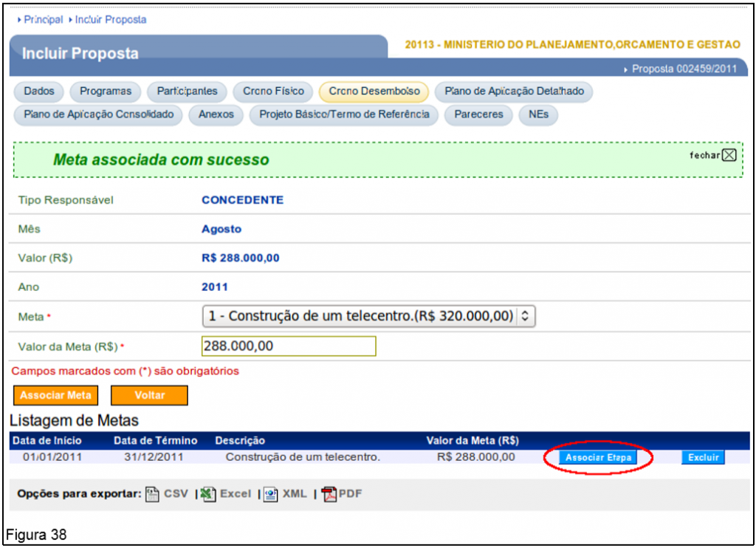Follow the Principal breadcrumb link
Image resolution: width=756 pixels, height=548 pixels.
[x=43, y=20]
